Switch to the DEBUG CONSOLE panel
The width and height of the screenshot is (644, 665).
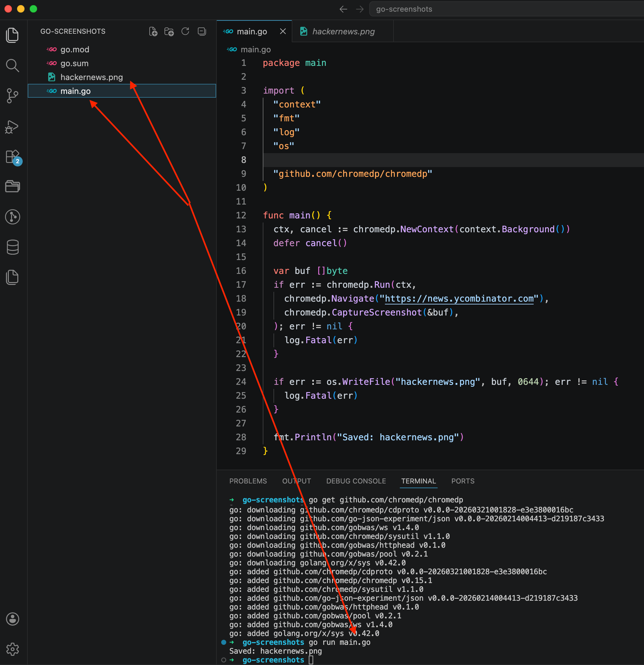(x=356, y=481)
